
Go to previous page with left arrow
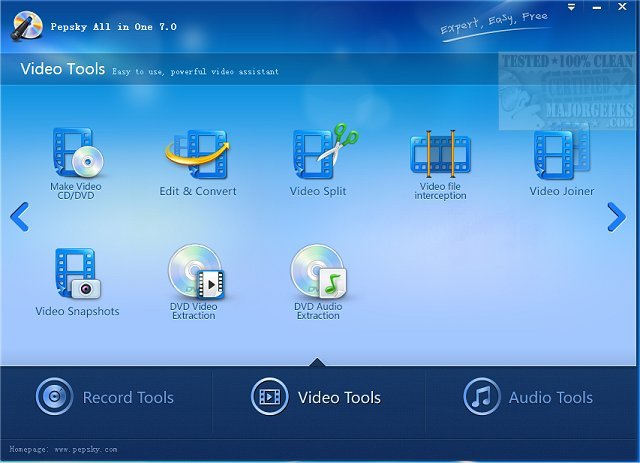(20, 217)
